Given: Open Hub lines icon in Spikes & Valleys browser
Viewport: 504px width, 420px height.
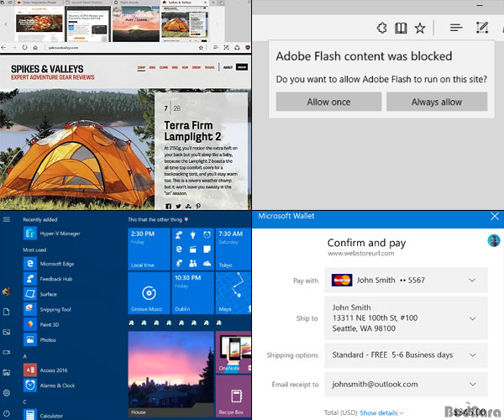Looking at the screenshot, I should click(x=216, y=48).
